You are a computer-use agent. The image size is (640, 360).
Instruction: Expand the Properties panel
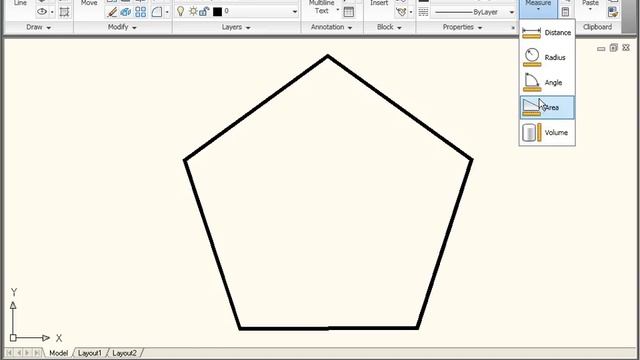pyautogui.click(x=462, y=27)
